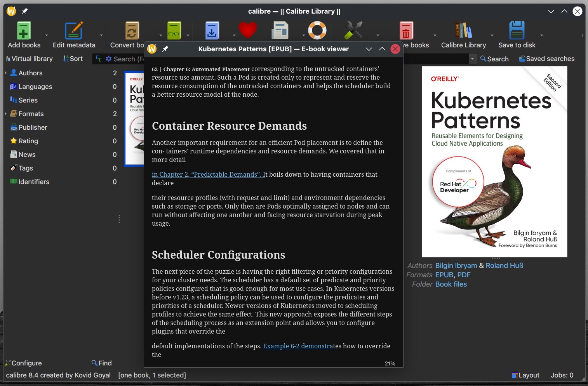Select Rating in Tag browser
The width and height of the screenshot is (588, 386).
(x=28, y=141)
